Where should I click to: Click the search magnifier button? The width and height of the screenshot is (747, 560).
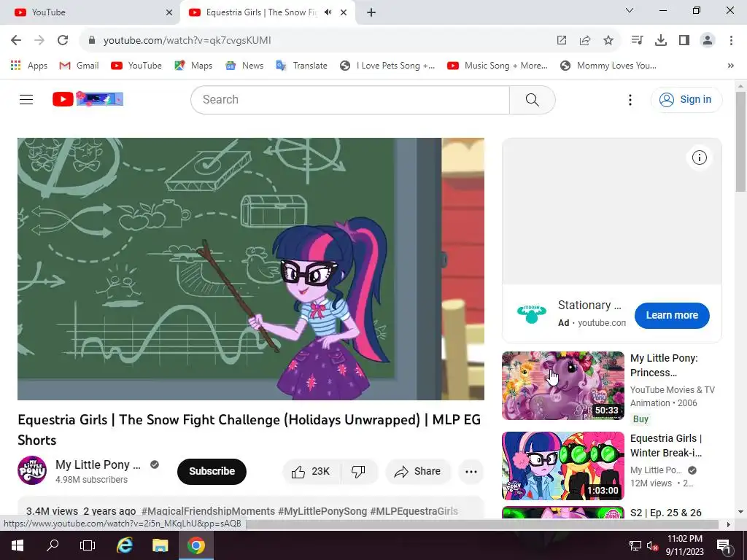532,99
